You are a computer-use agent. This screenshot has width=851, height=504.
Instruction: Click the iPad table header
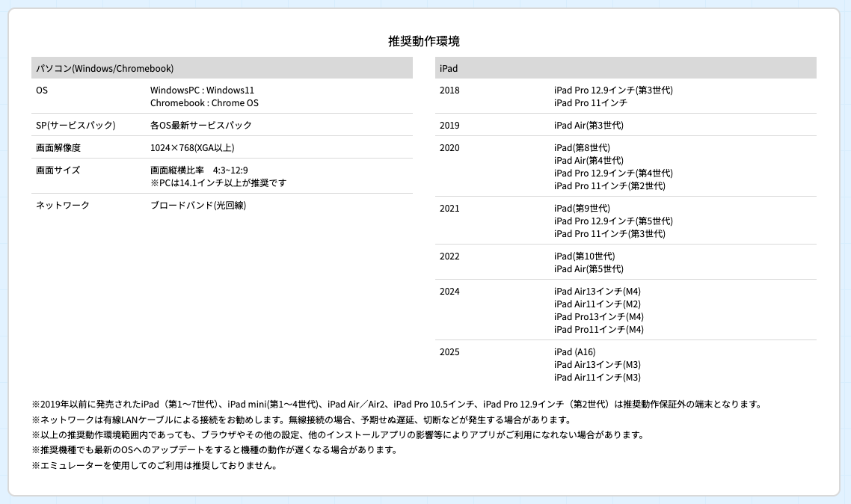coord(449,68)
